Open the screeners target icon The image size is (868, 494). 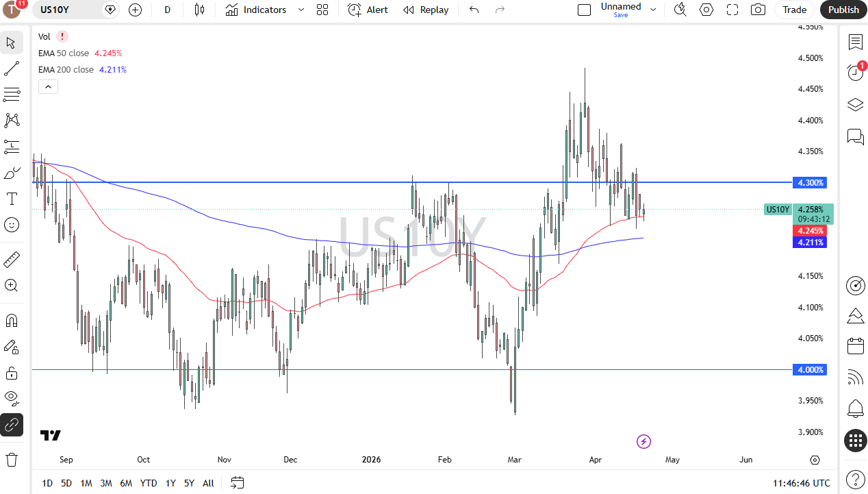(x=855, y=286)
